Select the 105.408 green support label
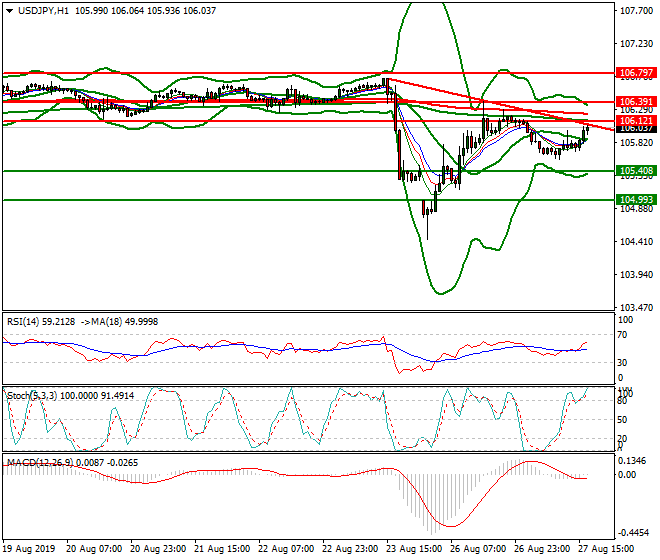 [x=636, y=171]
